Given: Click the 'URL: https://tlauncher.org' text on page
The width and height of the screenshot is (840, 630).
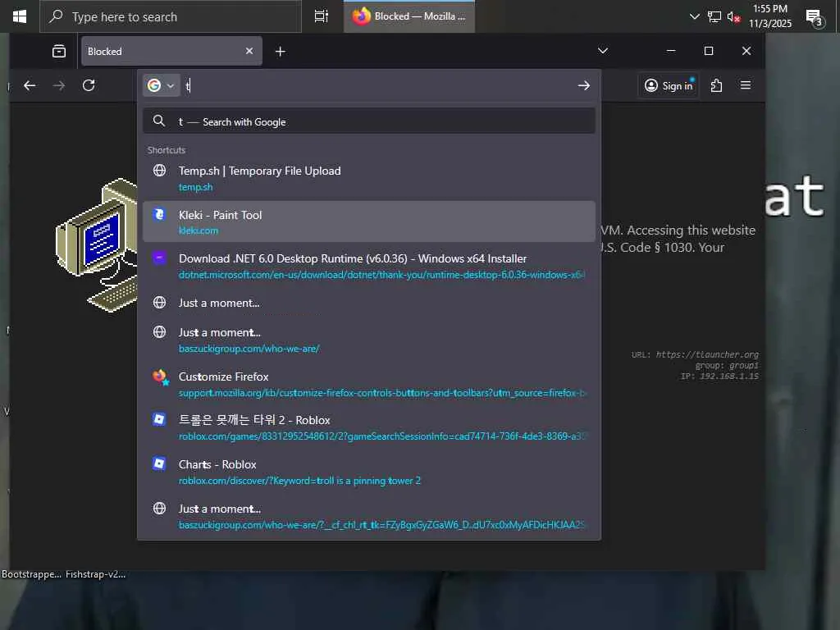Looking at the screenshot, I should [695, 354].
